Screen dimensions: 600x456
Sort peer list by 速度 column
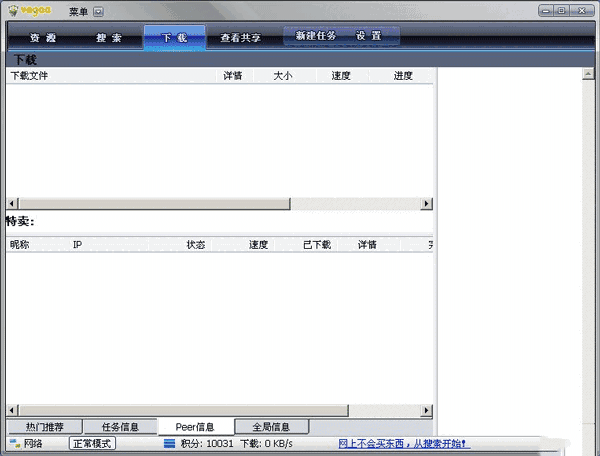pyautogui.click(x=243, y=244)
